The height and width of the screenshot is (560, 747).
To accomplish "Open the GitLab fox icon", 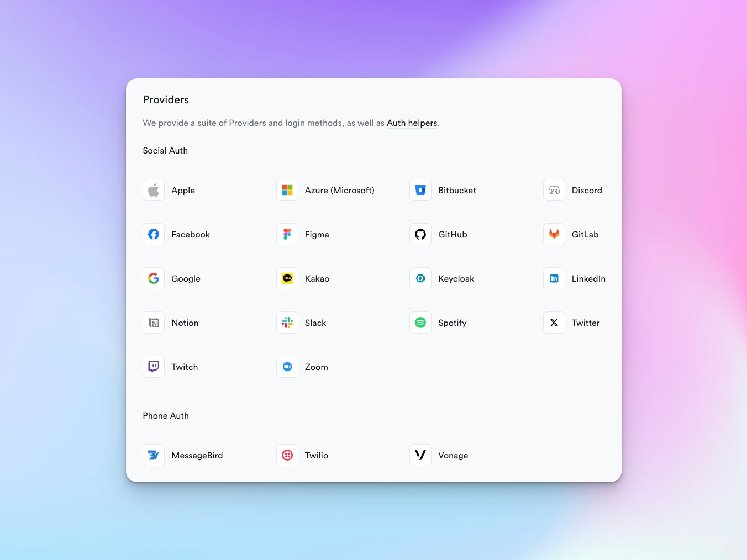I will point(554,234).
